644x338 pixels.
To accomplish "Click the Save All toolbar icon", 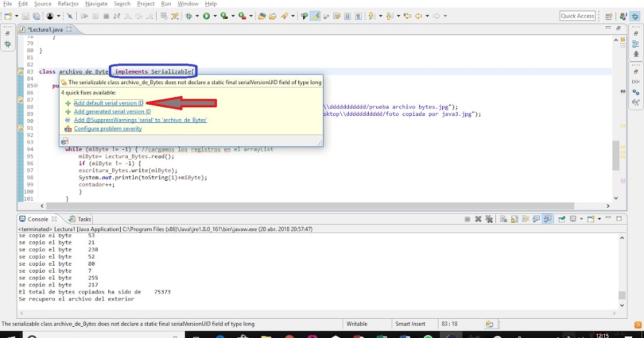I will [36, 16].
